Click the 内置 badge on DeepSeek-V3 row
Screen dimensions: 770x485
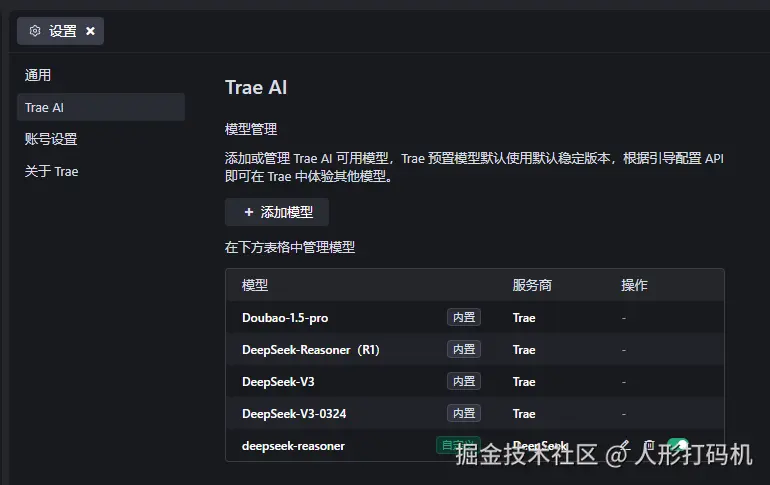pyautogui.click(x=464, y=381)
